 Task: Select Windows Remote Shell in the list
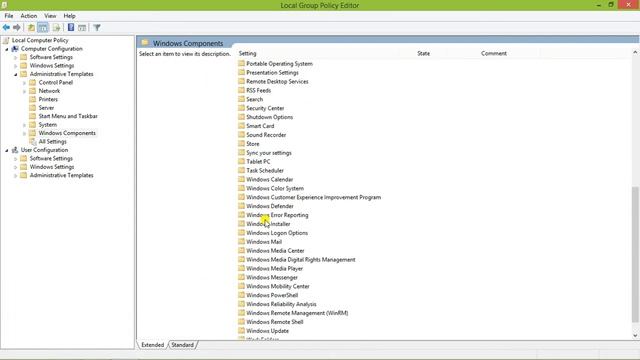[275, 322]
